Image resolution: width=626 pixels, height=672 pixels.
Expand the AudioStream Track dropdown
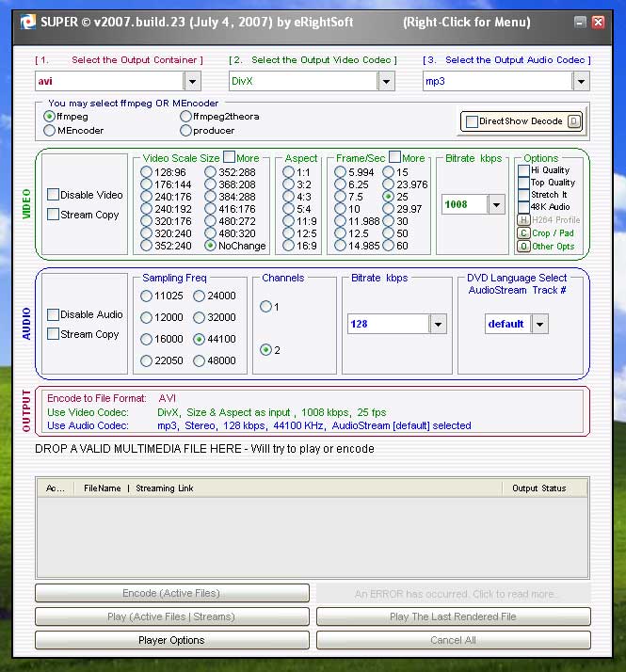tap(539, 324)
